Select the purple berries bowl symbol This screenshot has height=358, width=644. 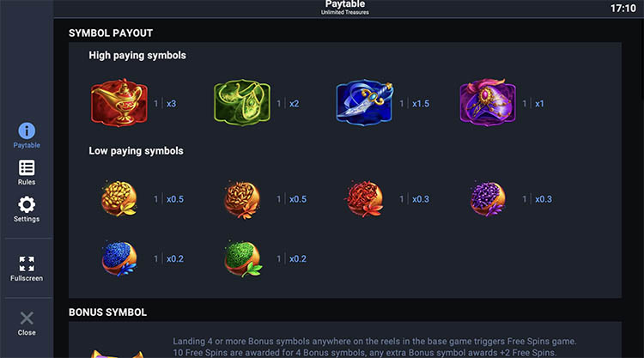(487, 198)
